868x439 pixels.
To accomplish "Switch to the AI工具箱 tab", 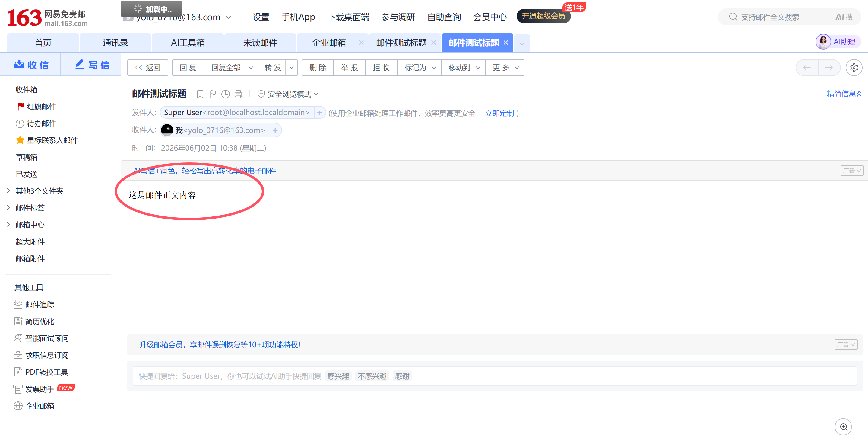I will coord(188,43).
